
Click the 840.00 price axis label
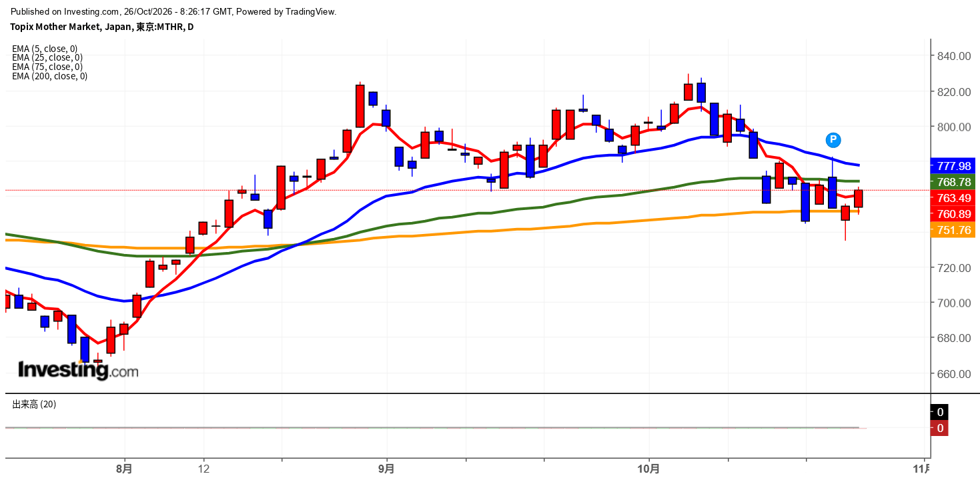pos(953,56)
